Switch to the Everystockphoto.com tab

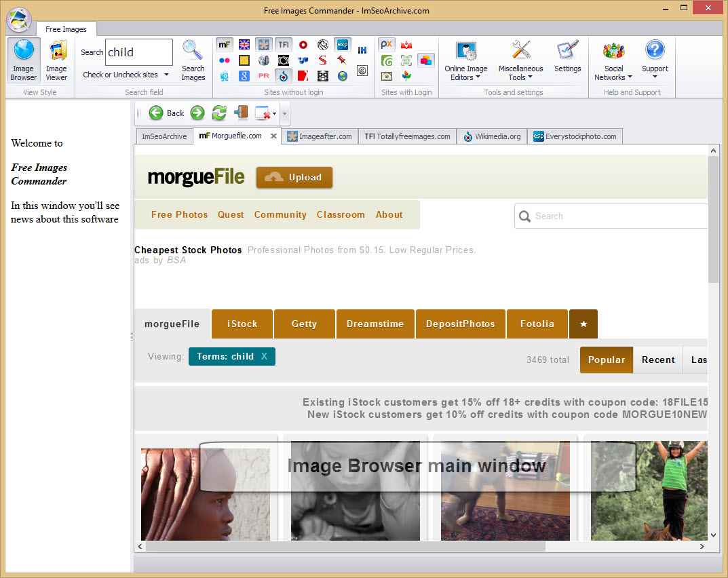coord(575,136)
